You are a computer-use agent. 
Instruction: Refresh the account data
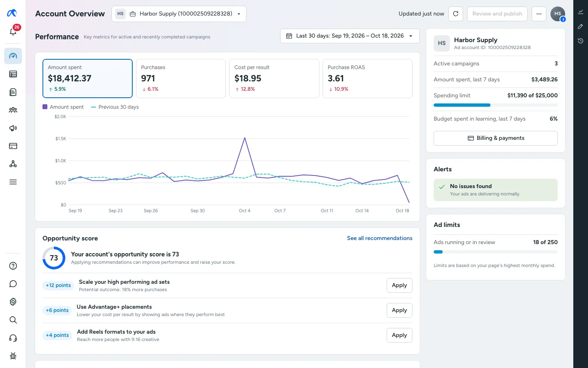point(456,13)
